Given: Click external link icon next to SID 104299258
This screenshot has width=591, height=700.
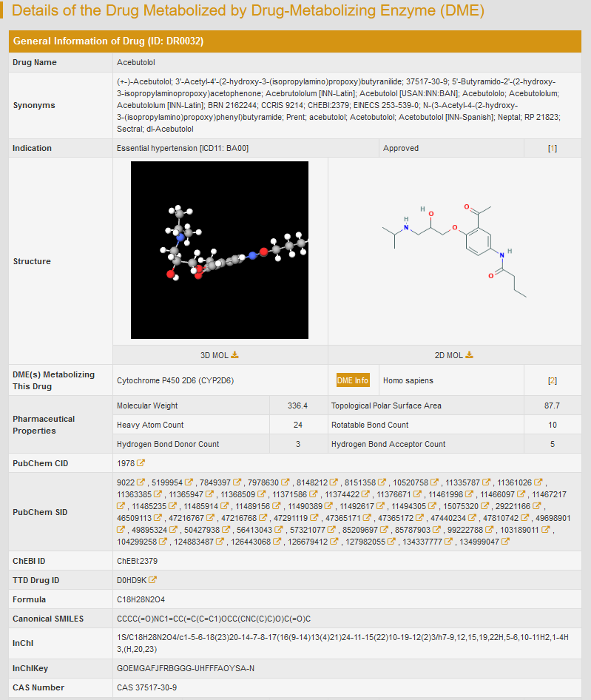Looking at the screenshot, I should (162, 542).
